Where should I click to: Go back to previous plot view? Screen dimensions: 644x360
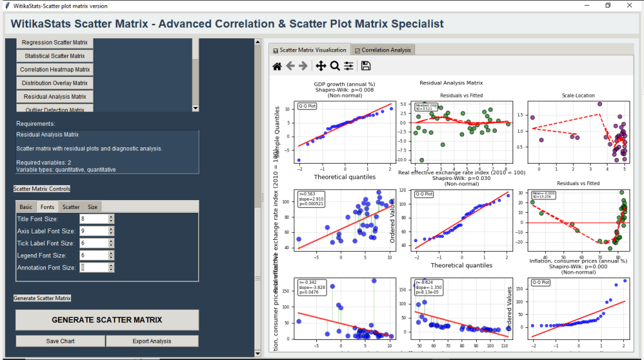tap(291, 66)
